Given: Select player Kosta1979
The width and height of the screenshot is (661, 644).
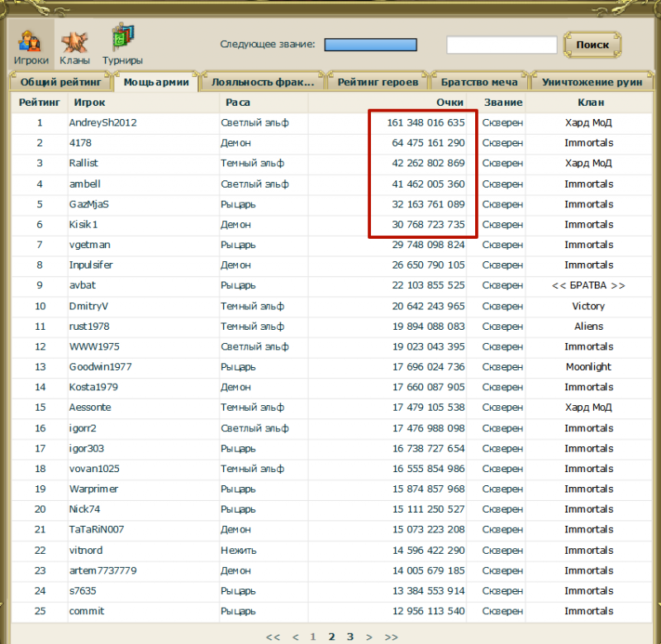Looking at the screenshot, I should [x=93, y=387].
